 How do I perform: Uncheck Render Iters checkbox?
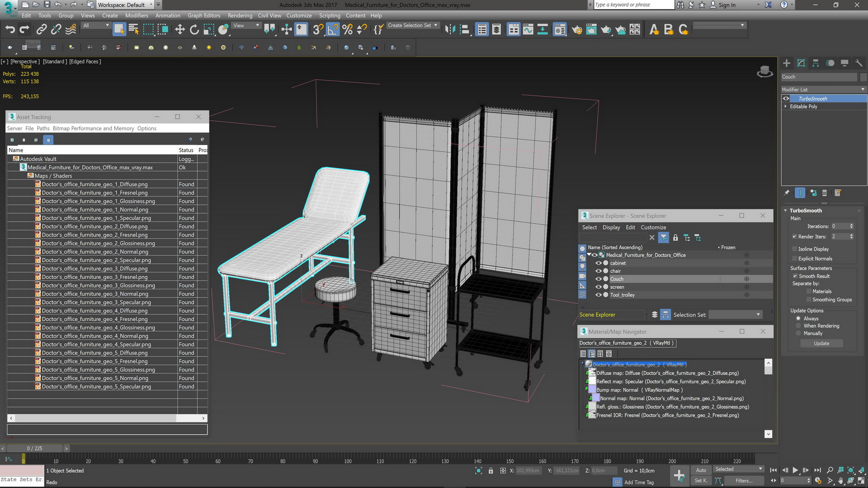pos(794,236)
